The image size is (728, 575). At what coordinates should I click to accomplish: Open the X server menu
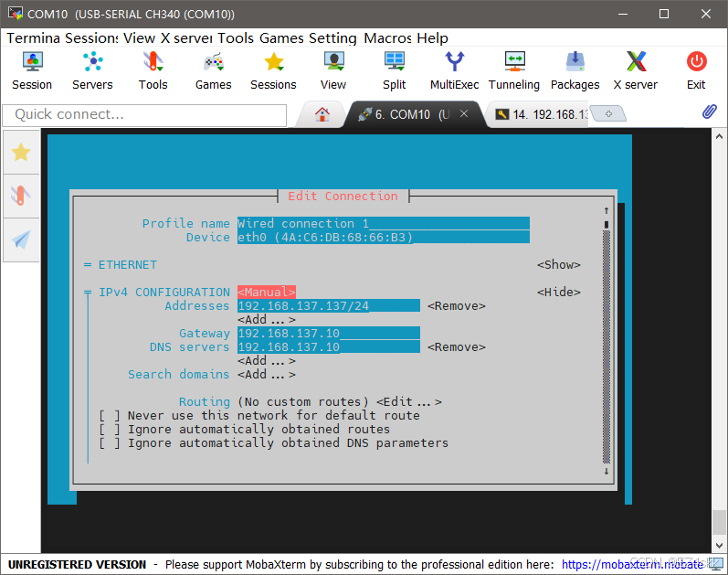pyautogui.click(x=186, y=38)
